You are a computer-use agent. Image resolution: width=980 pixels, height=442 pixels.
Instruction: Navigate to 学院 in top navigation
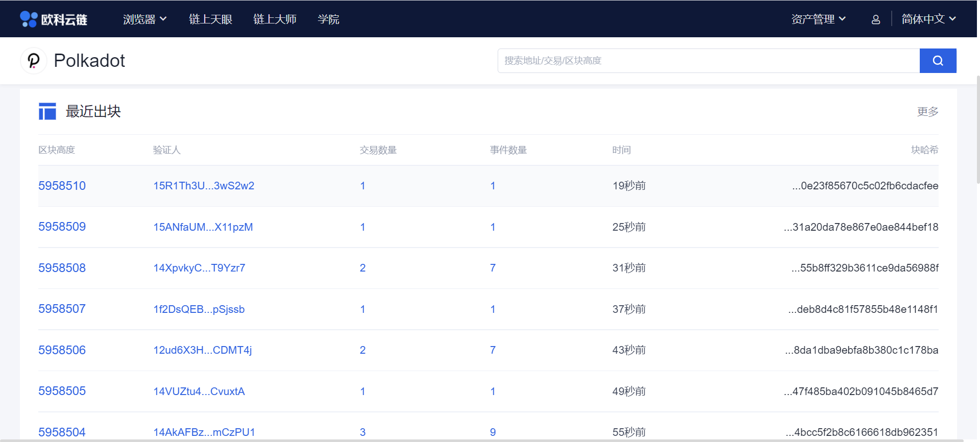pyautogui.click(x=328, y=19)
